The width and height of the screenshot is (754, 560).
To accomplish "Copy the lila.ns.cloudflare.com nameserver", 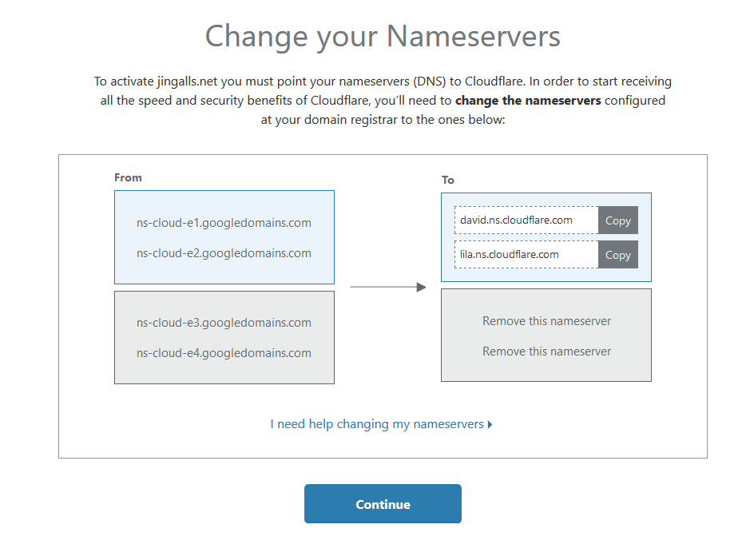I will [x=618, y=255].
